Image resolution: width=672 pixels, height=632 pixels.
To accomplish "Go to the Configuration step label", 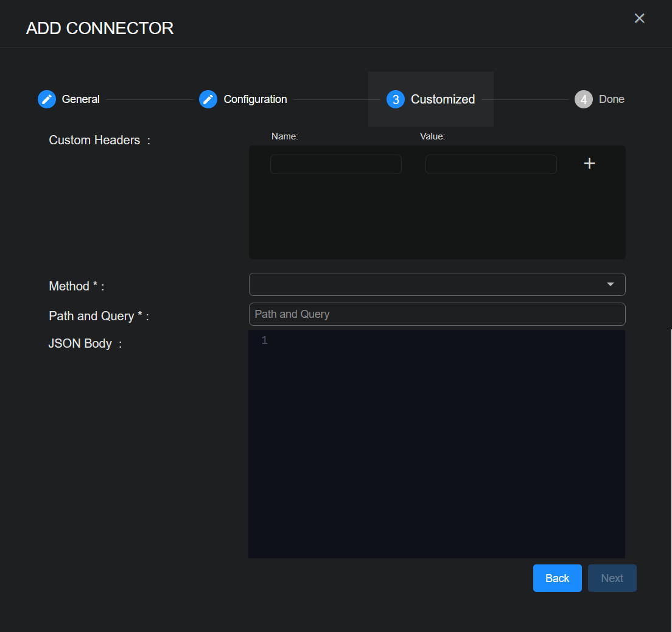I will 255,99.
